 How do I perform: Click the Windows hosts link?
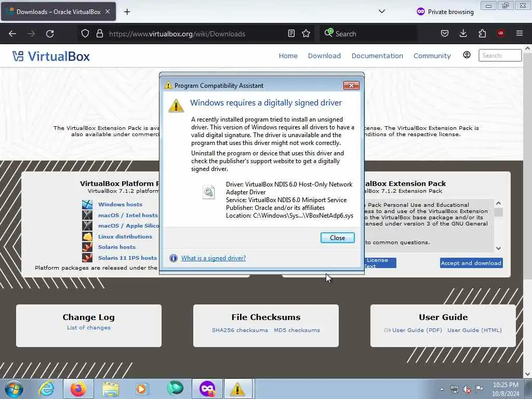(120, 204)
